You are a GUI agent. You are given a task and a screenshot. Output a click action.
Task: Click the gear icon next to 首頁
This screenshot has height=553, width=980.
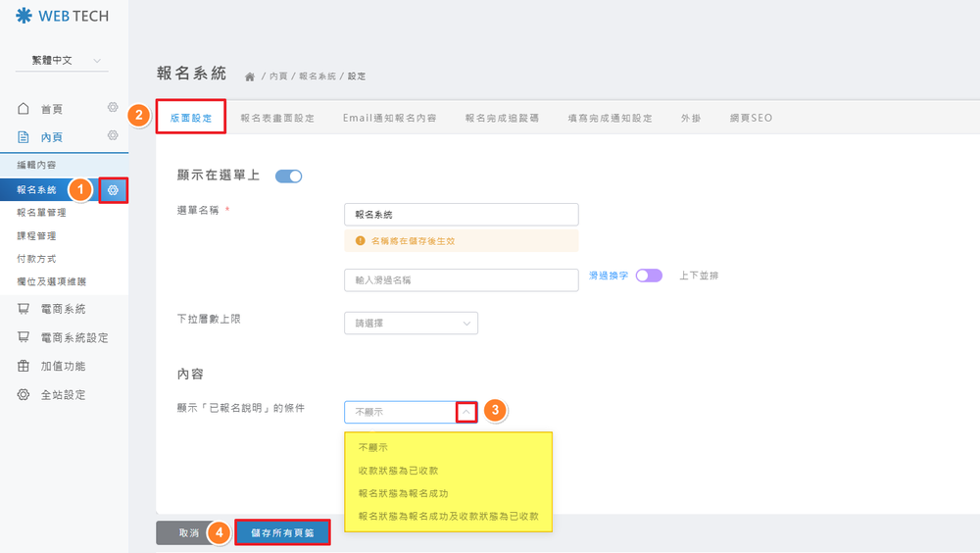(x=113, y=108)
